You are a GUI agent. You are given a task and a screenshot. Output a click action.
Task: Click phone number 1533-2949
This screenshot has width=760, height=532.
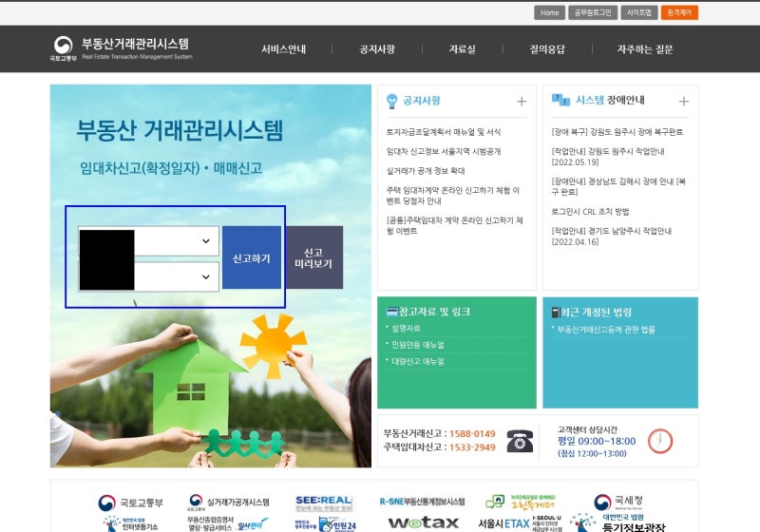[472, 447]
